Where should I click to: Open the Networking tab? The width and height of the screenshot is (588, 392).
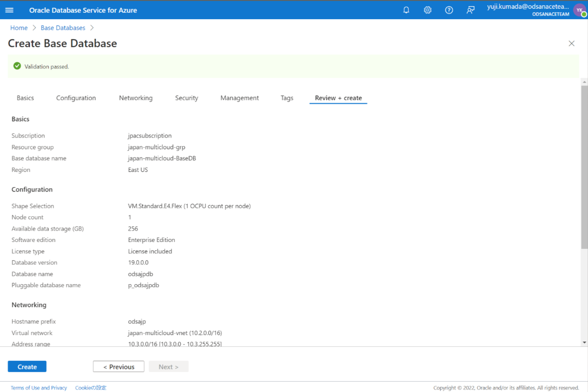135,98
